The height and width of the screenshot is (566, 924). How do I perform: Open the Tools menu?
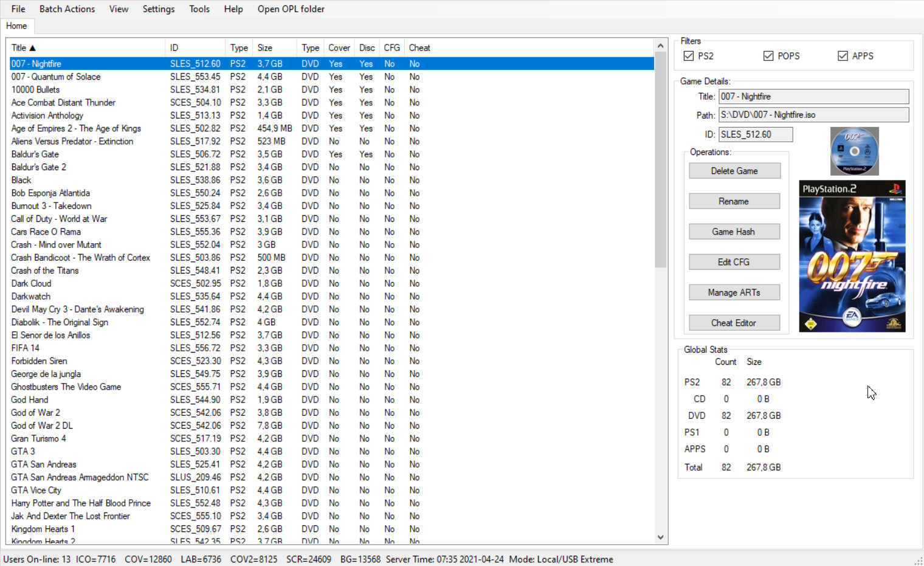click(199, 9)
